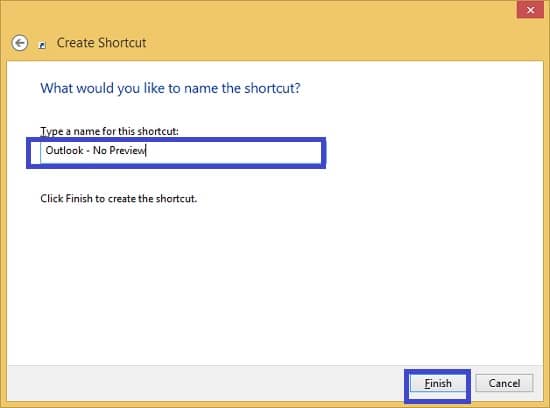The width and height of the screenshot is (550, 408).
Task: Cancel the shortcut creation wizard
Action: (504, 383)
